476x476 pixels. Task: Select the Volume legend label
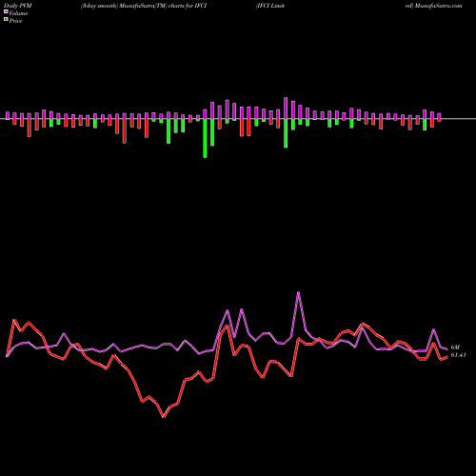18,13
